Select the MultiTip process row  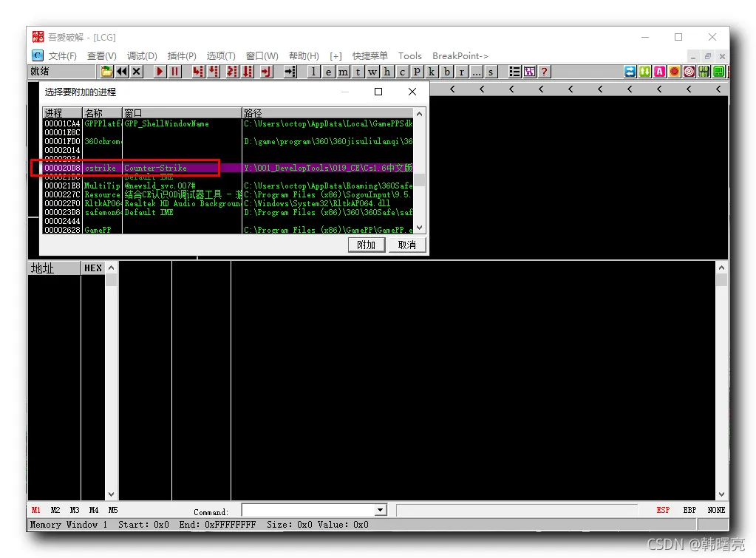pos(228,186)
